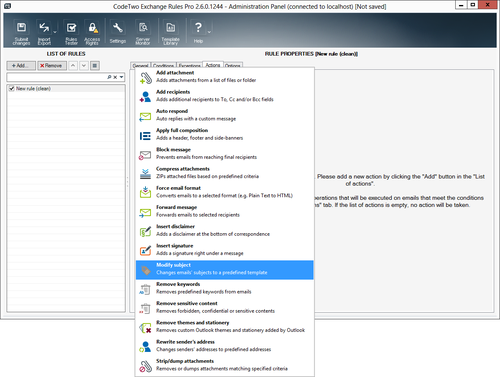
Task: Choose Add recipients action
Action: coord(225,96)
